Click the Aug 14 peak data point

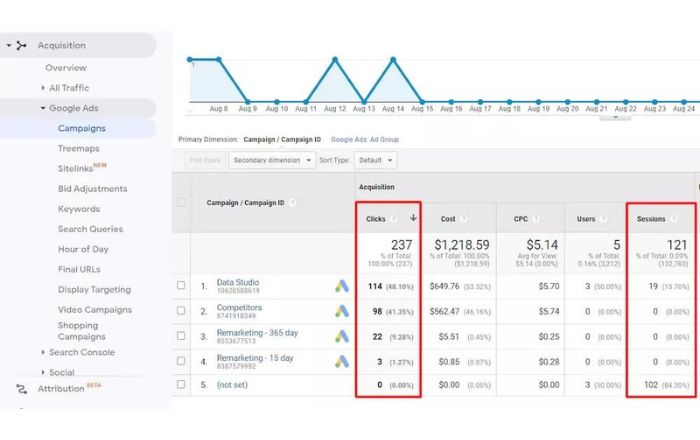[393, 59]
